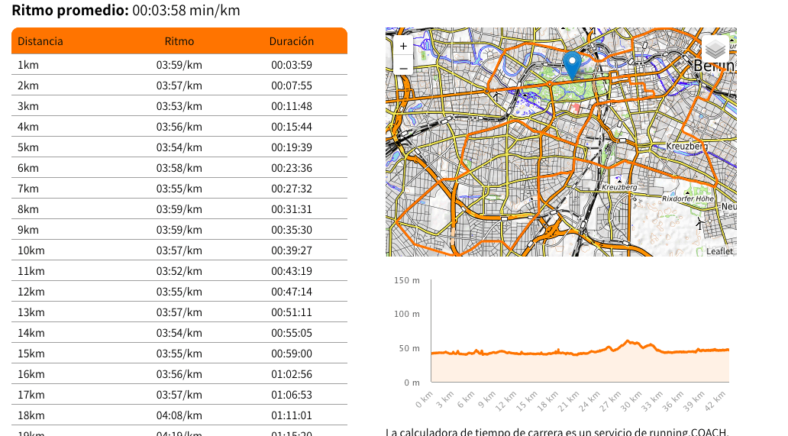Image resolution: width=788 pixels, height=436 pixels.
Task: Click the blue location marker pin
Action: point(572,64)
